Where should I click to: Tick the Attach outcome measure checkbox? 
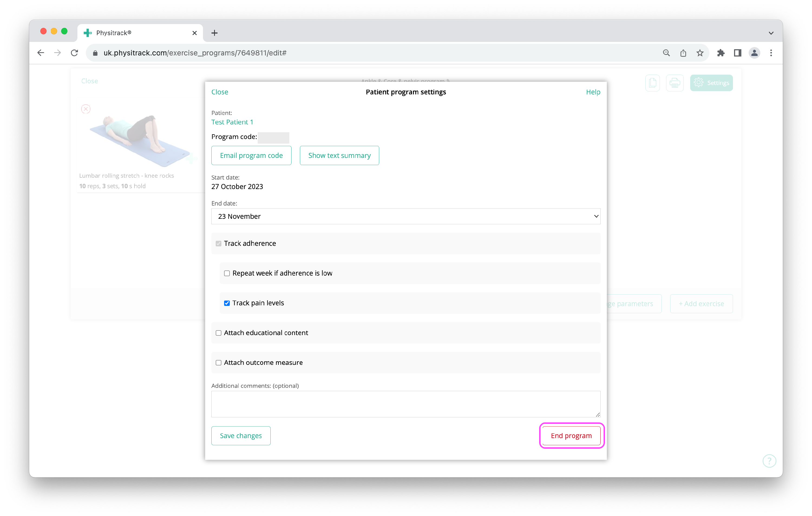[x=218, y=363]
